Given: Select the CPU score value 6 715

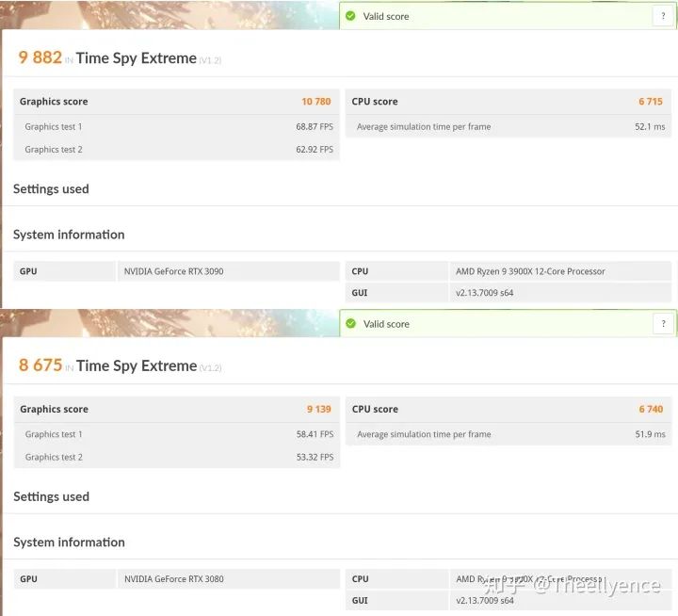Looking at the screenshot, I should [x=651, y=102].
